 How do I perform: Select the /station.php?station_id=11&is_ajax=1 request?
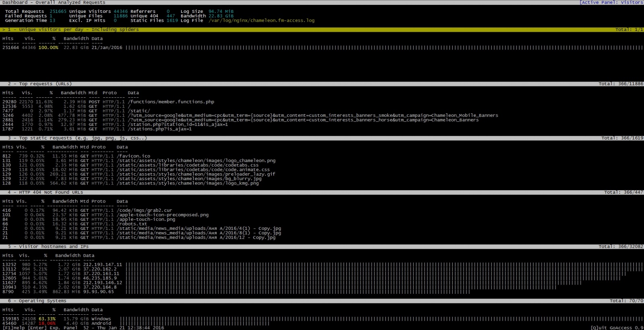178,125
